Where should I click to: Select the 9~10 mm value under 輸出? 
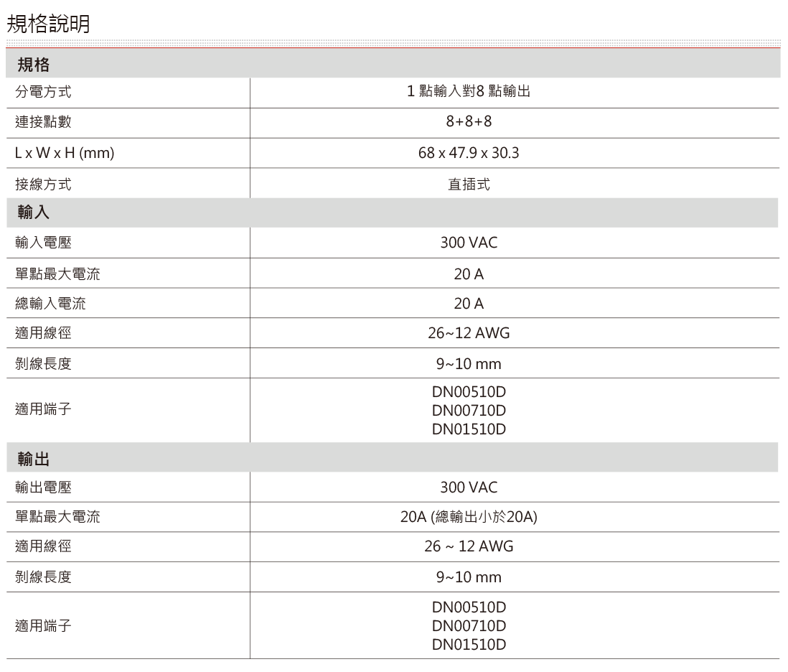(469, 578)
